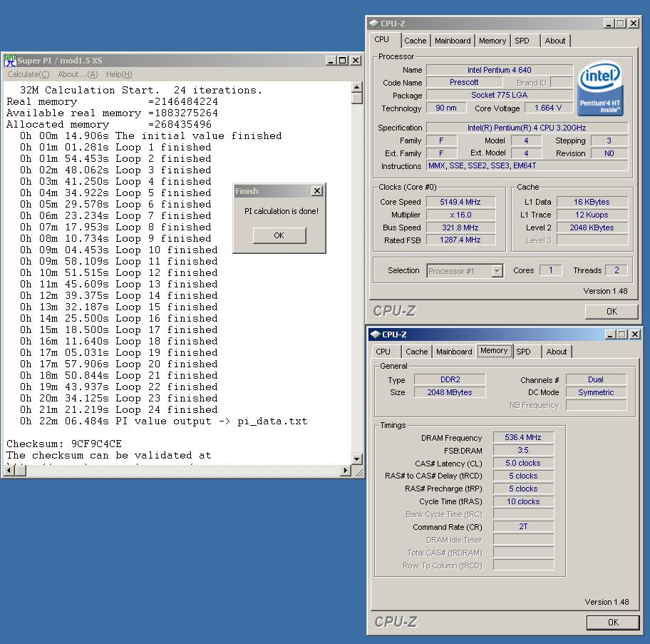This screenshot has height=644, width=650.
Task: Click the Core Speed value 5149.4 MHz
Action: click(460, 202)
